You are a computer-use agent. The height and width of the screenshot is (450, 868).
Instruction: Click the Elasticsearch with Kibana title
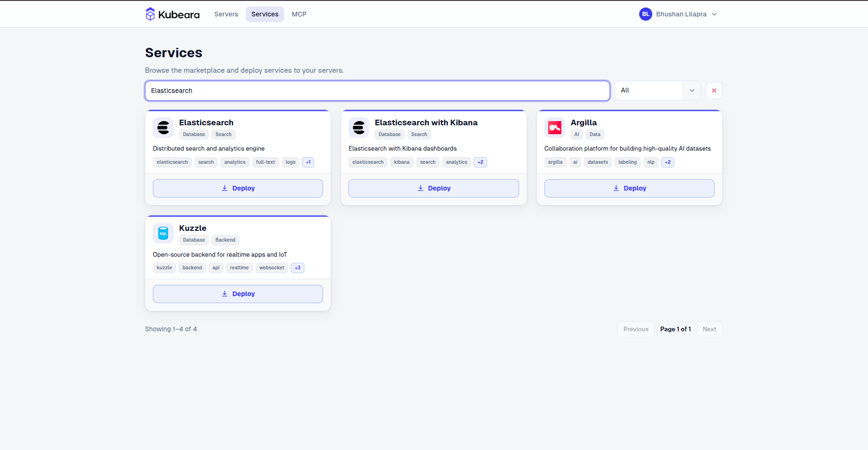click(x=426, y=122)
